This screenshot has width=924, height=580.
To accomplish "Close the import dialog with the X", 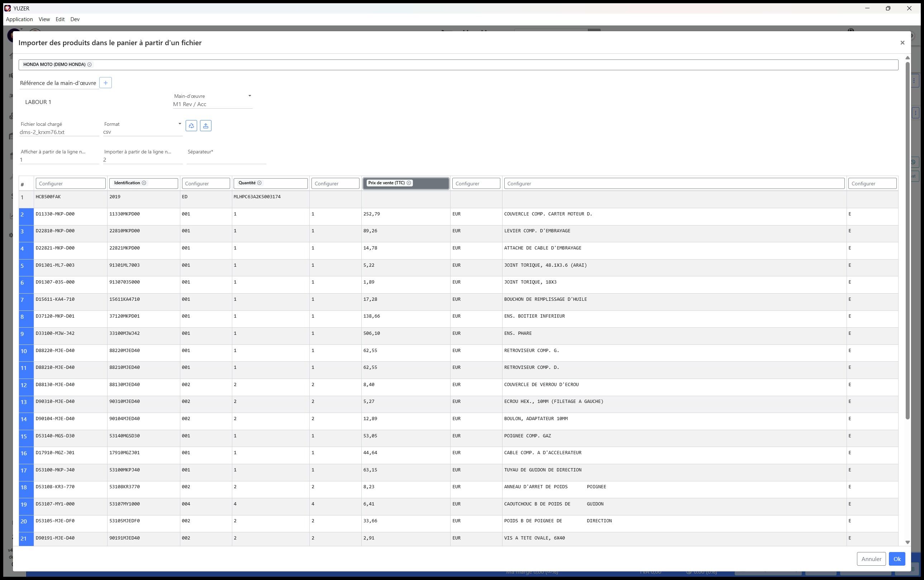I will pyautogui.click(x=902, y=43).
